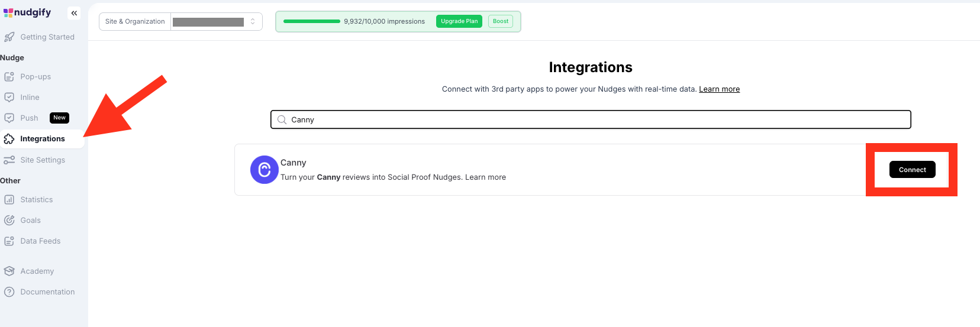Viewport: 980px width, 327px height.
Task: Click the Push icon in sidebar
Action: pyautogui.click(x=9, y=118)
